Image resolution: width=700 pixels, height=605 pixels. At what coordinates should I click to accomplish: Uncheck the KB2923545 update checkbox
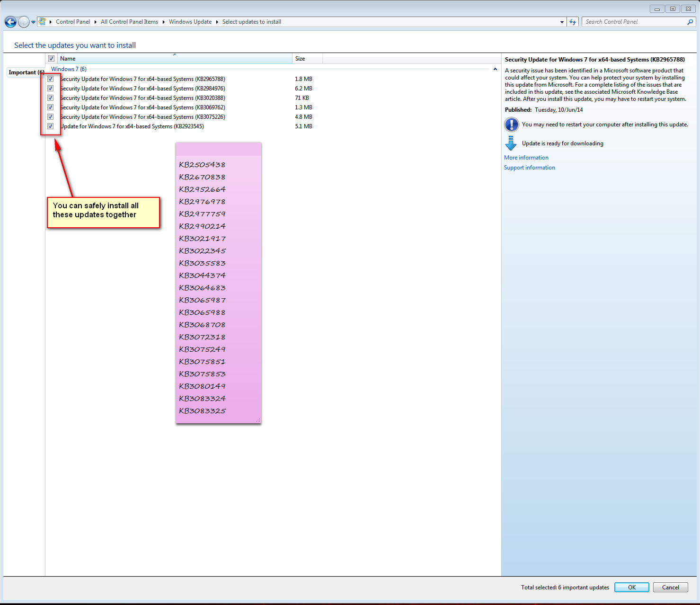click(x=50, y=126)
